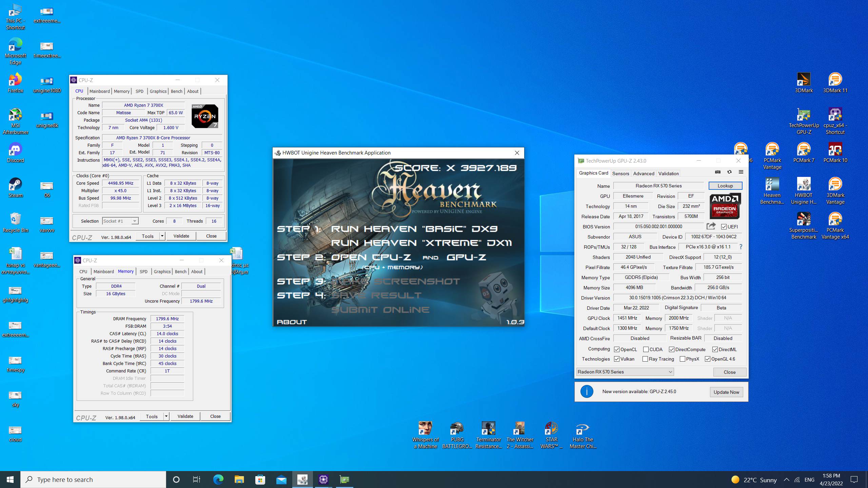Open Firefox desktop icon
Screen dimensions: 868x488
tap(15, 83)
